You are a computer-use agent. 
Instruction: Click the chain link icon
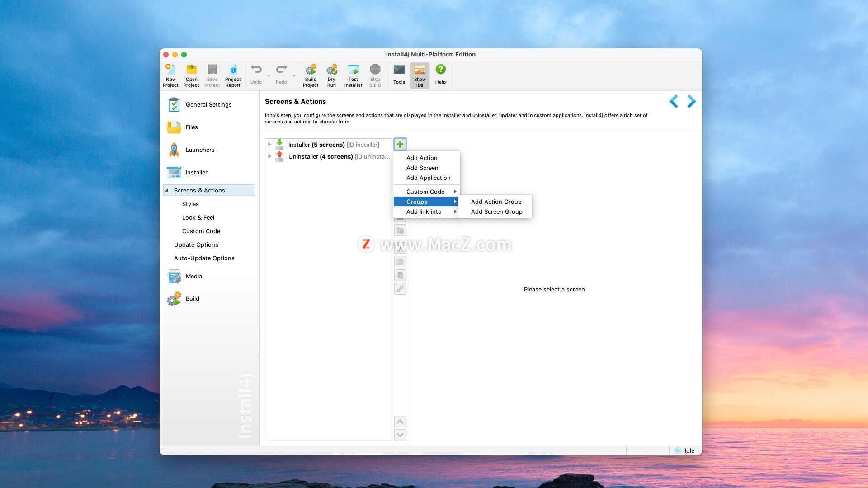click(400, 289)
